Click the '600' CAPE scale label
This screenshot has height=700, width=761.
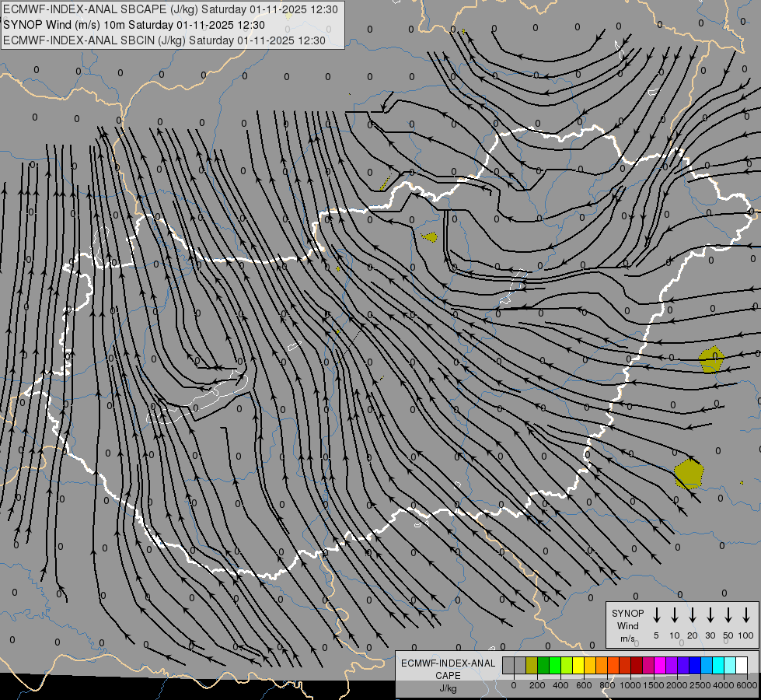point(584,685)
